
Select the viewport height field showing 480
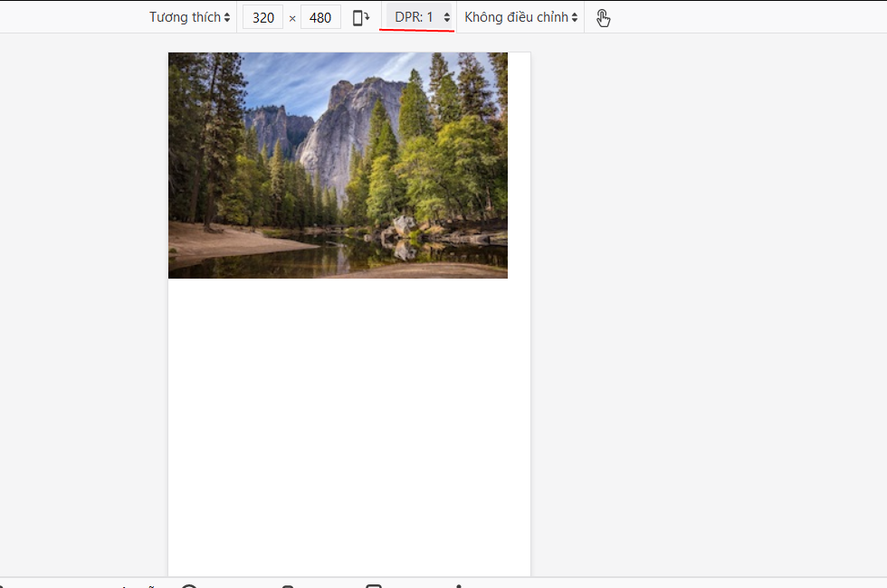click(320, 17)
